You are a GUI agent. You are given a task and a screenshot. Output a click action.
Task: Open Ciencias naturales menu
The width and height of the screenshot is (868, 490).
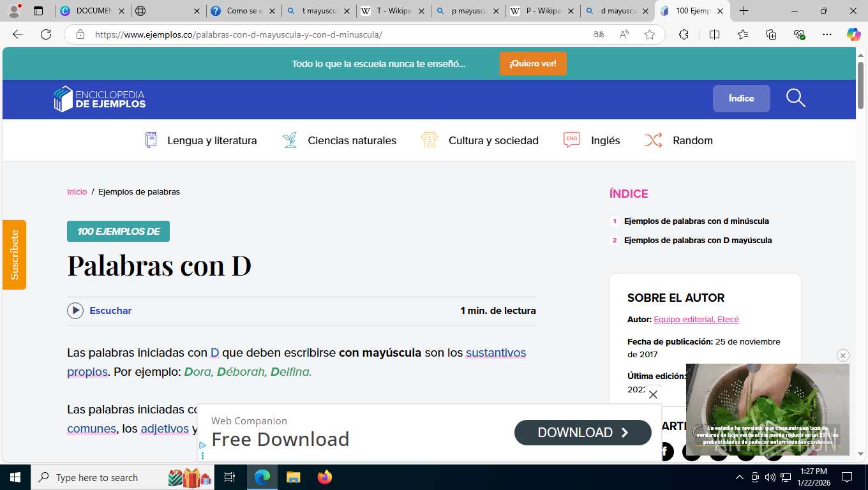click(339, 140)
